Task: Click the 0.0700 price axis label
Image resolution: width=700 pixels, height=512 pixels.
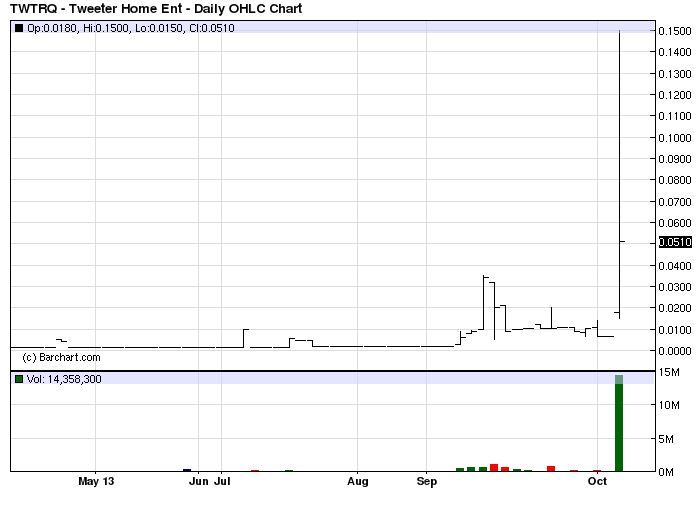Action: pyautogui.click(x=675, y=202)
